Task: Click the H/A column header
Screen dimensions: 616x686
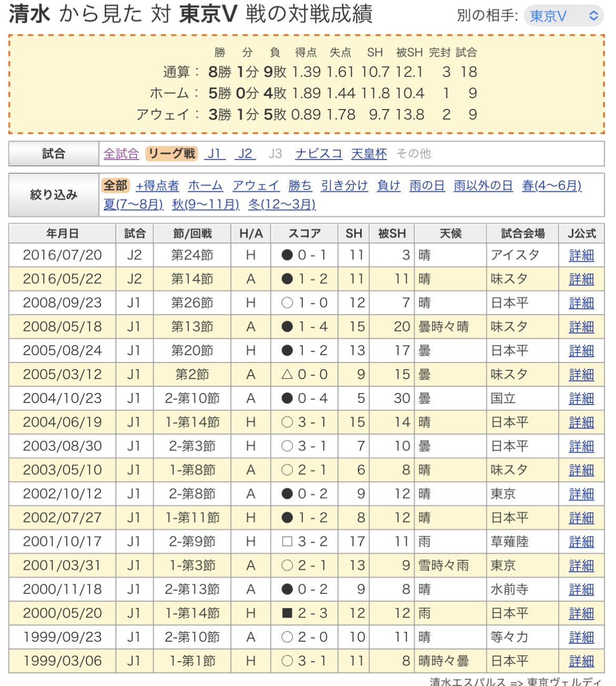Action: [251, 233]
